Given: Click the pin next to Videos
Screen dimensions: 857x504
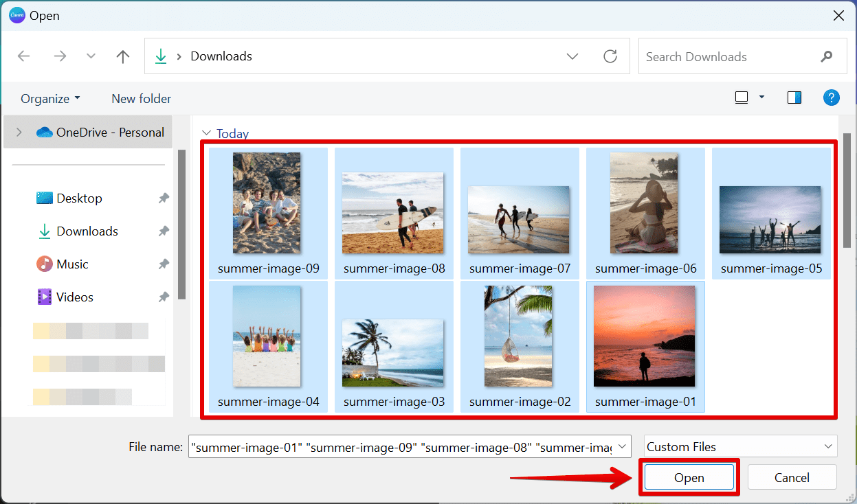Looking at the screenshot, I should coord(163,297).
